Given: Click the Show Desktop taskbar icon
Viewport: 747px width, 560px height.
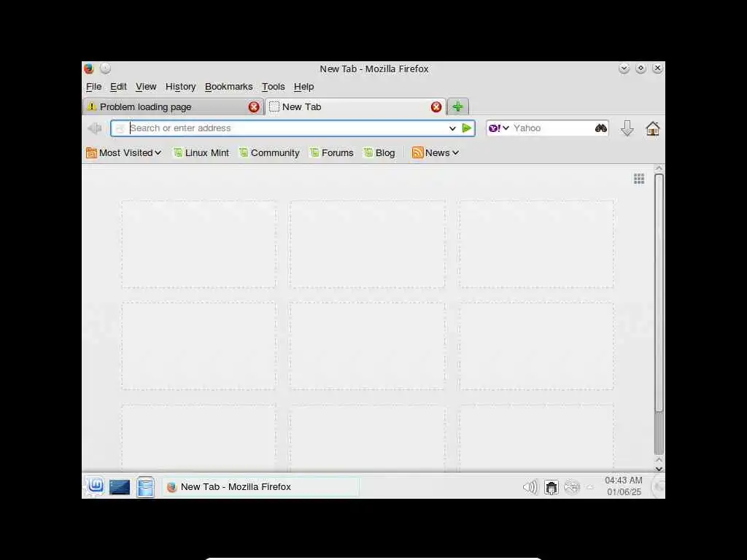Looking at the screenshot, I should point(120,486).
